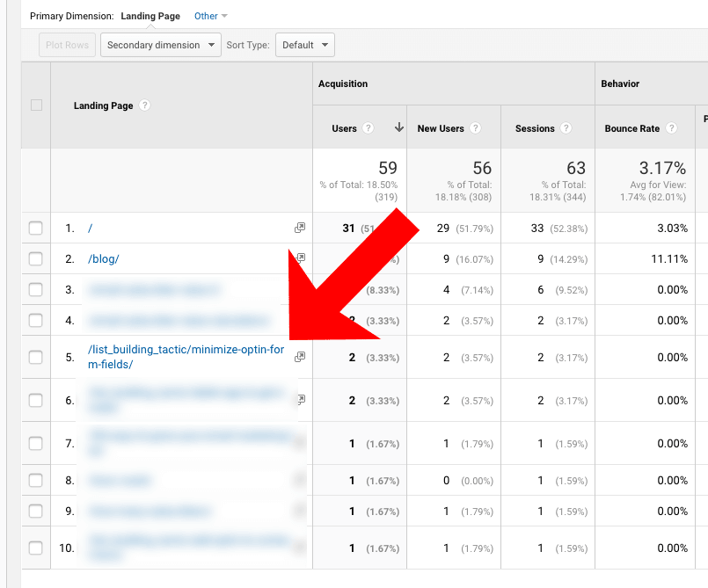
Task: Open the '/' landing page link
Action: (x=90, y=228)
